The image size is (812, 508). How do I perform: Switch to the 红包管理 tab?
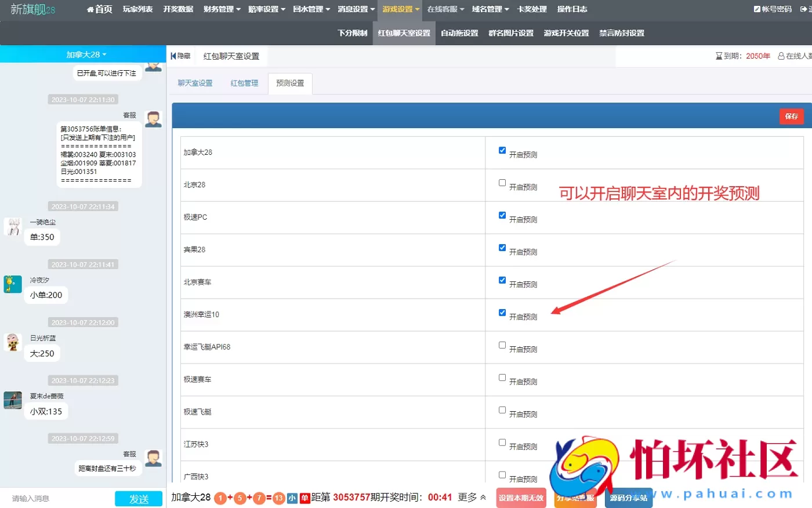coord(244,83)
